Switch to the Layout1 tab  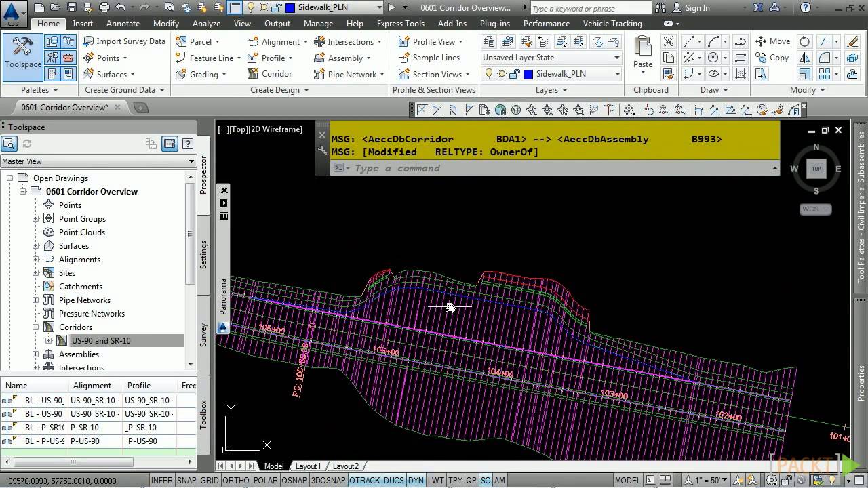tap(308, 466)
